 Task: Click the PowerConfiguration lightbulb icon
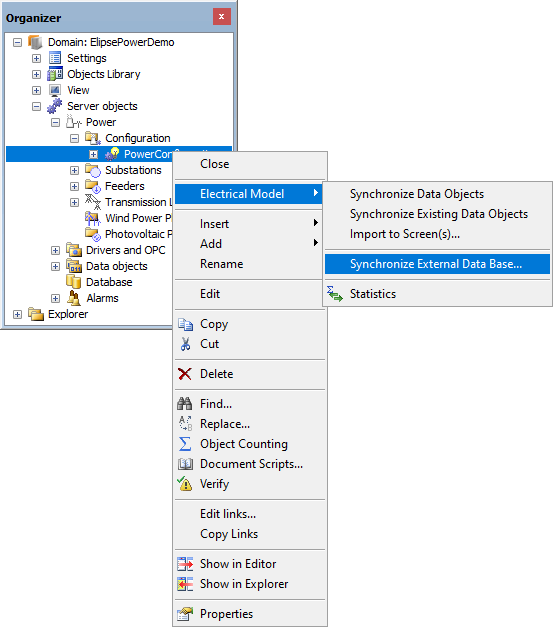click(112, 154)
